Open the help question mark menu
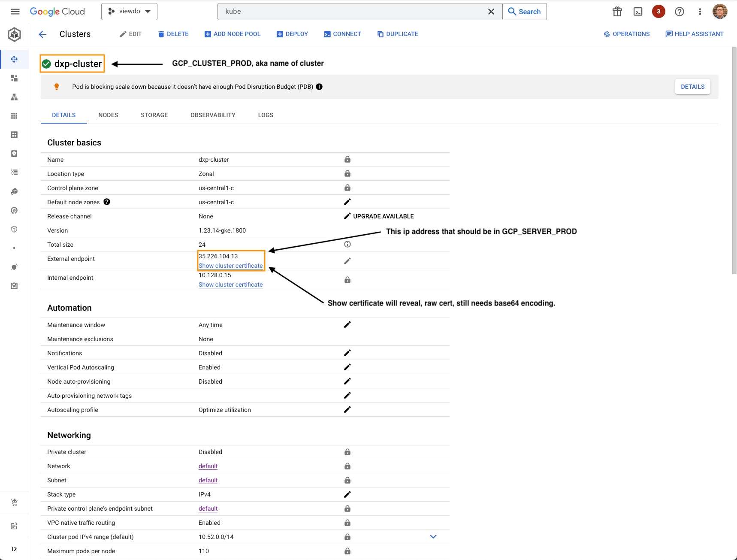The height and width of the screenshot is (560, 737). tap(680, 12)
